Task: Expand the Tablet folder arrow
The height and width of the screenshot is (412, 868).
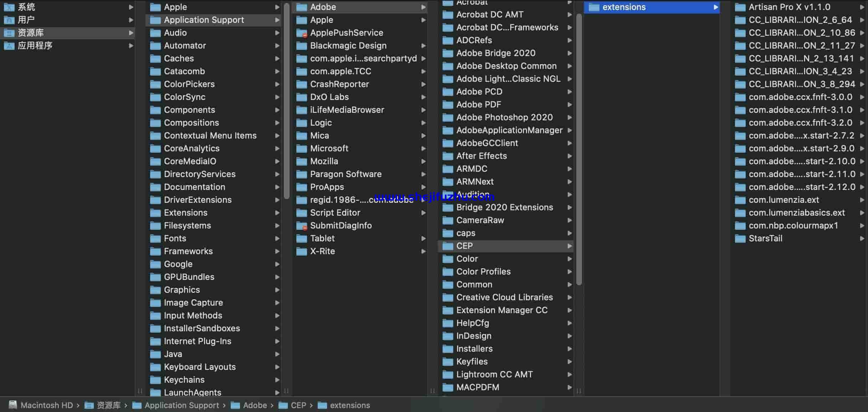Action: tap(423, 238)
